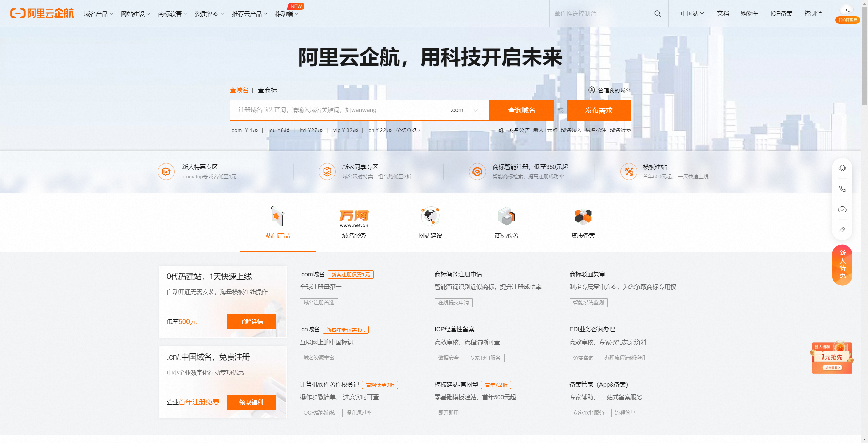Open 文档 in the top menu
The height and width of the screenshot is (443, 868).
pos(723,14)
